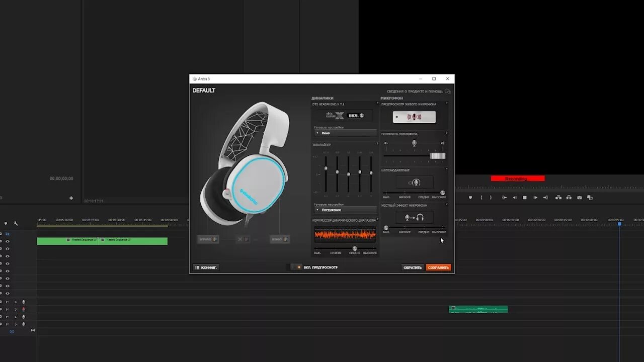The image size is (644, 362).
Task: Click the microphone volume slider handle
Action: (437, 156)
